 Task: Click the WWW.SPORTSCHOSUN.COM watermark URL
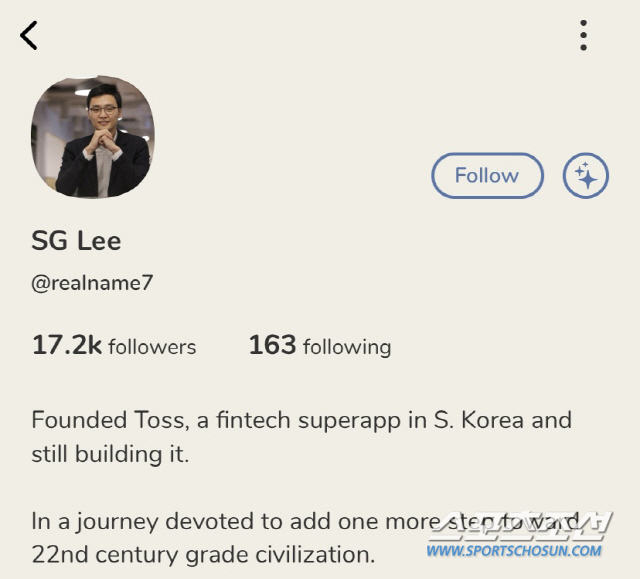click(x=515, y=550)
